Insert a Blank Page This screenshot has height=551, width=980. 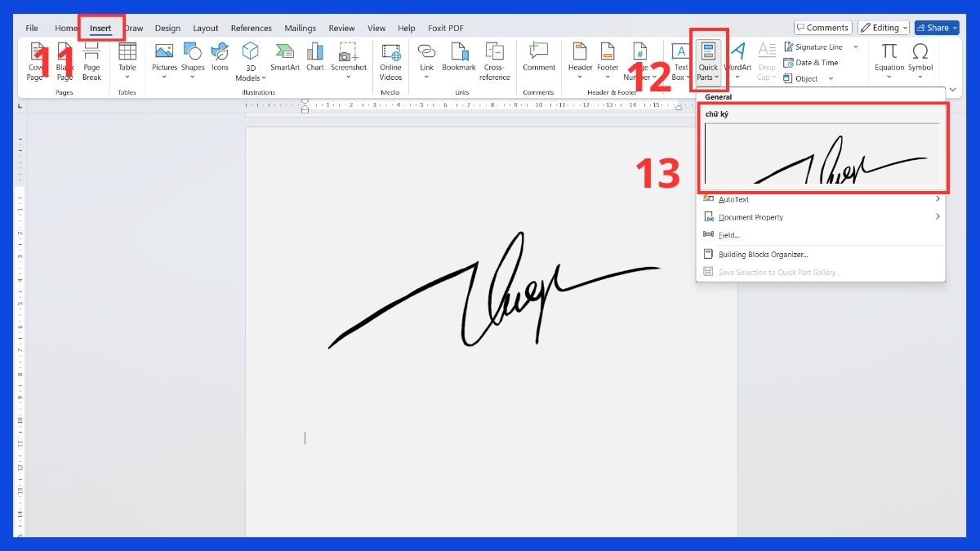pos(65,61)
